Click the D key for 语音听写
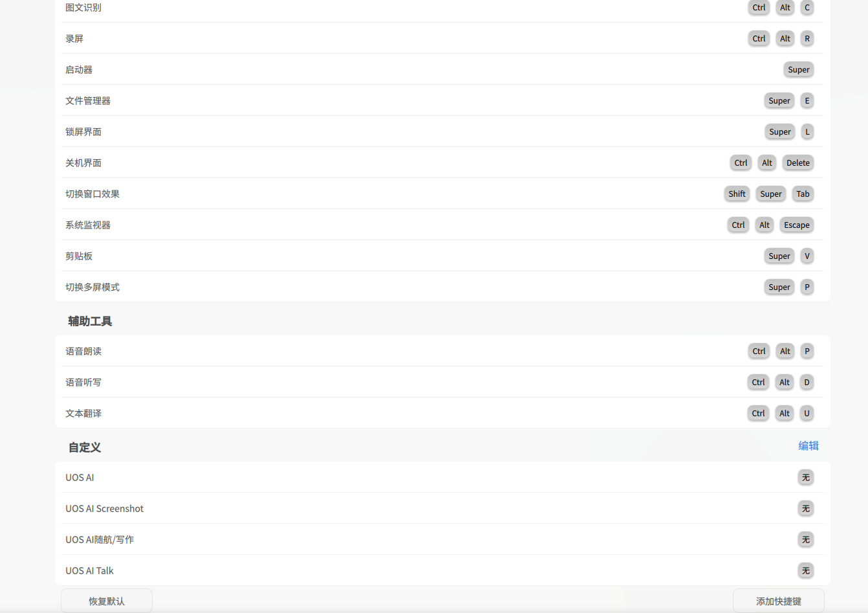868x613 pixels. 807,382
